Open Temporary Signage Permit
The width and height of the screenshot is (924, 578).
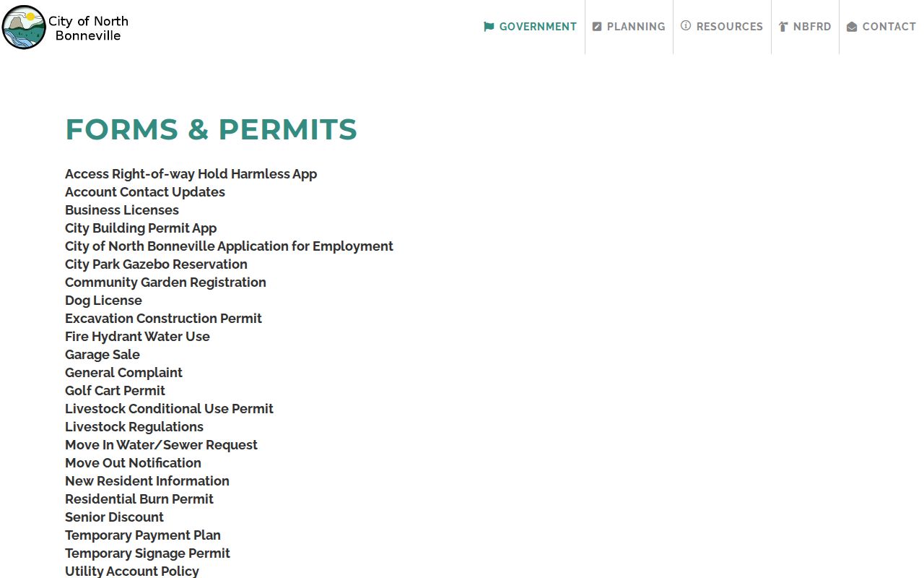(x=147, y=553)
